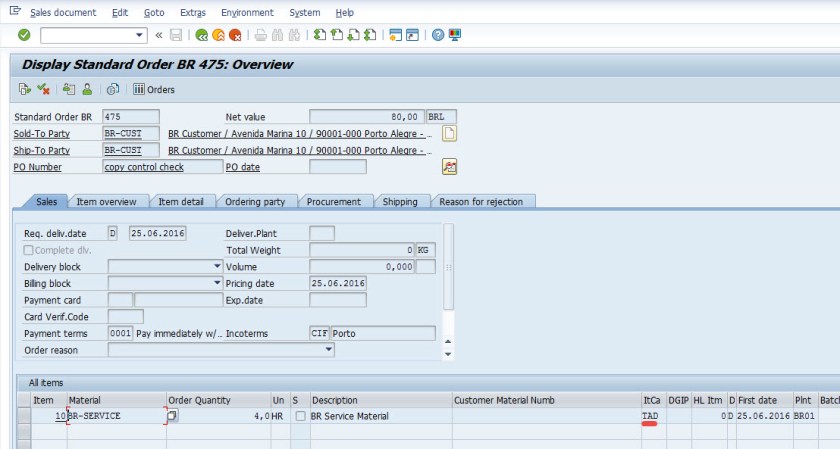The height and width of the screenshot is (449, 840).
Task: Click the header details icon beside PO date
Action: (449, 167)
